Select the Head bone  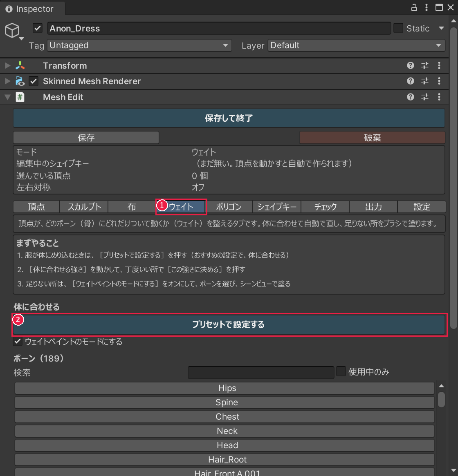tap(225, 445)
